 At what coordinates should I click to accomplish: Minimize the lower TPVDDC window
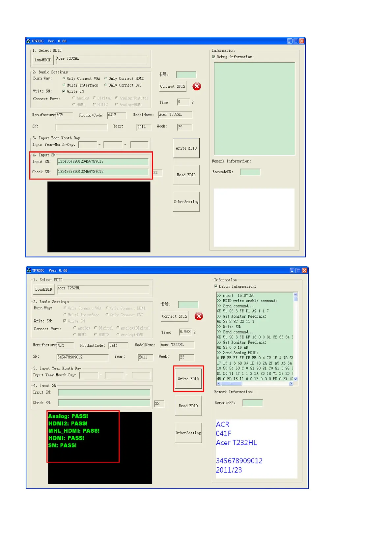coord(293,270)
